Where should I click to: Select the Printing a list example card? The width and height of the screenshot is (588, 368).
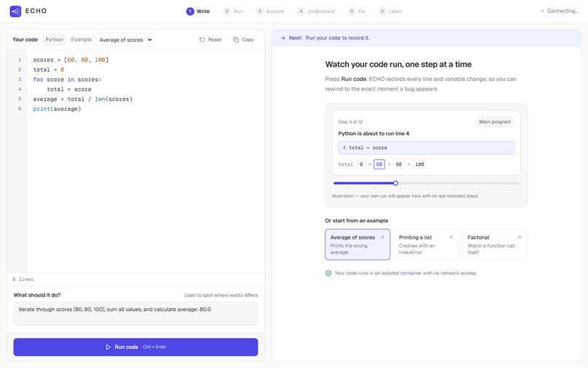click(x=426, y=245)
